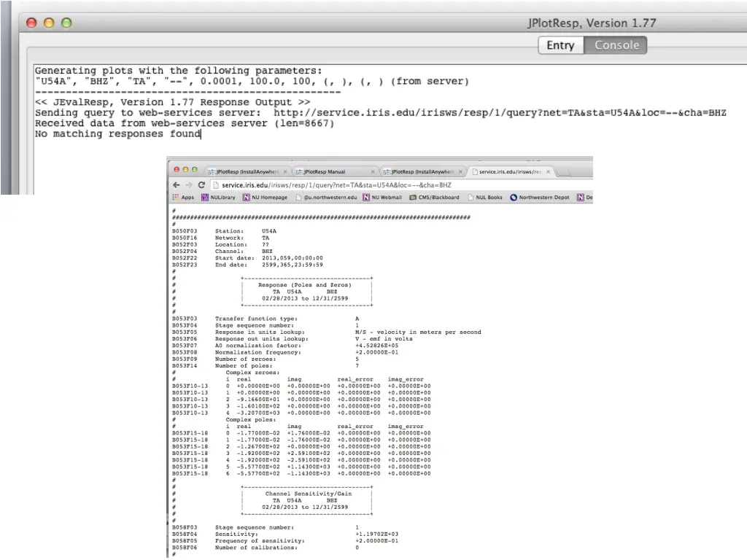Close the JPlotResp Manual browser tab
This screenshot has height=560, width=747.
click(x=373, y=172)
